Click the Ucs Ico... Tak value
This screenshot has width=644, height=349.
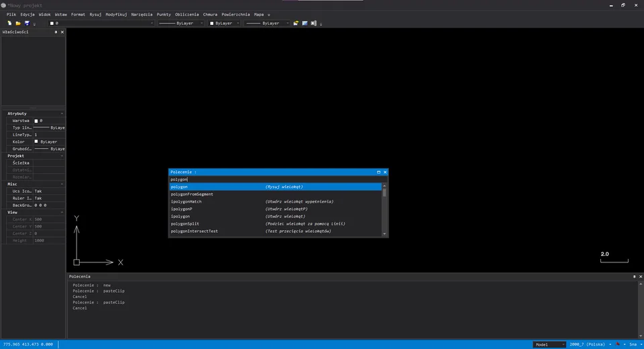49,191
